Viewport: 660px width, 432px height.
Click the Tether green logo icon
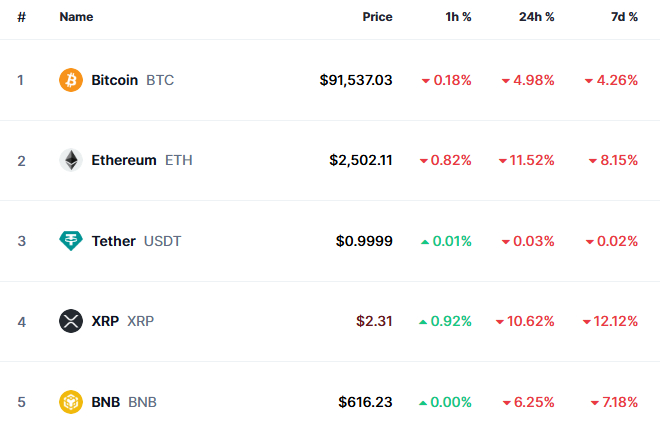point(71,241)
